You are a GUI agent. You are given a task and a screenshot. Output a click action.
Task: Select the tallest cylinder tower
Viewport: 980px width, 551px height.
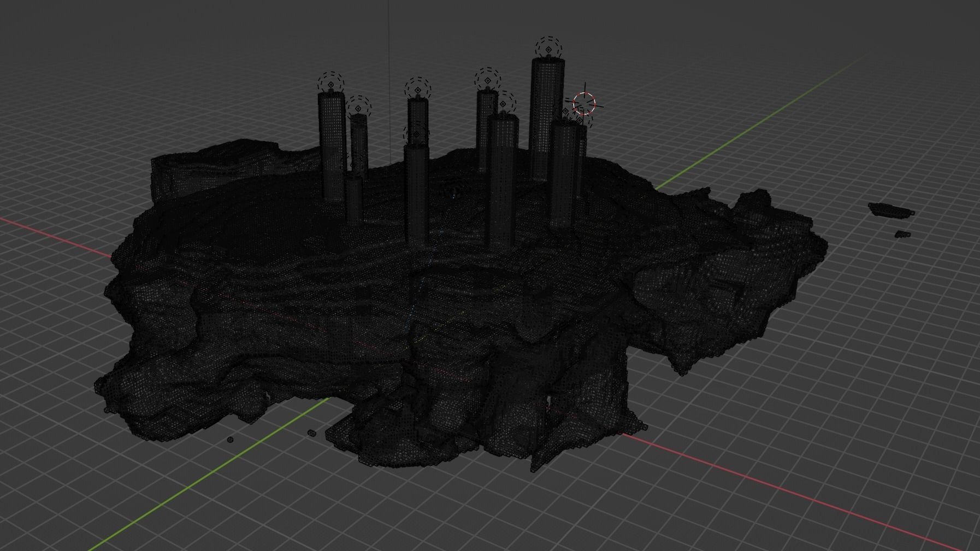pos(547,120)
